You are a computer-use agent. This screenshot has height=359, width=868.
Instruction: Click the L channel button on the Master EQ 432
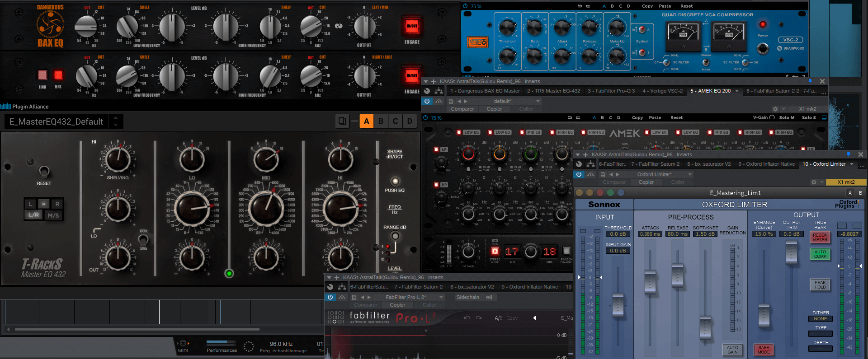[x=31, y=204]
